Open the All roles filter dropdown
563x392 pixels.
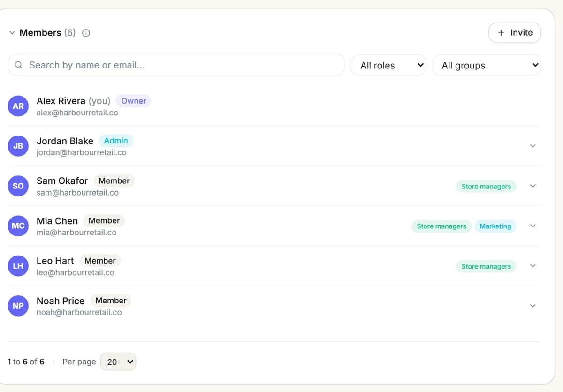coord(388,65)
